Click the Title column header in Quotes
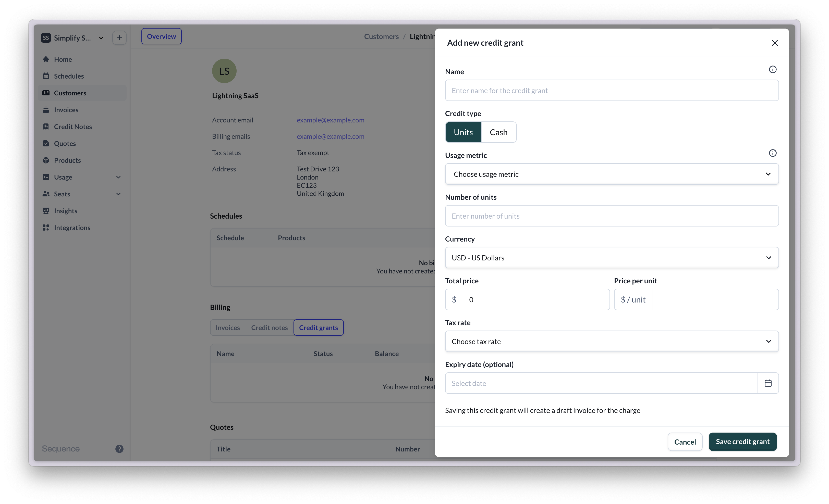829x504 pixels. 223,449
